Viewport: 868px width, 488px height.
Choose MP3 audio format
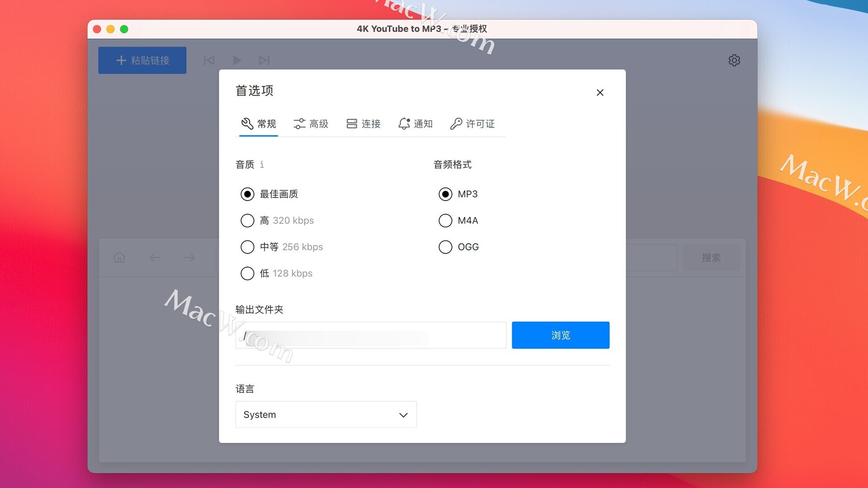pyautogui.click(x=458, y=194)
